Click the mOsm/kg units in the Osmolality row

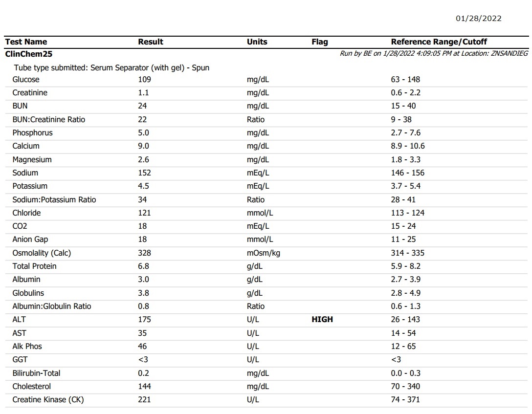pyautogui.click(x=263, y=253)
